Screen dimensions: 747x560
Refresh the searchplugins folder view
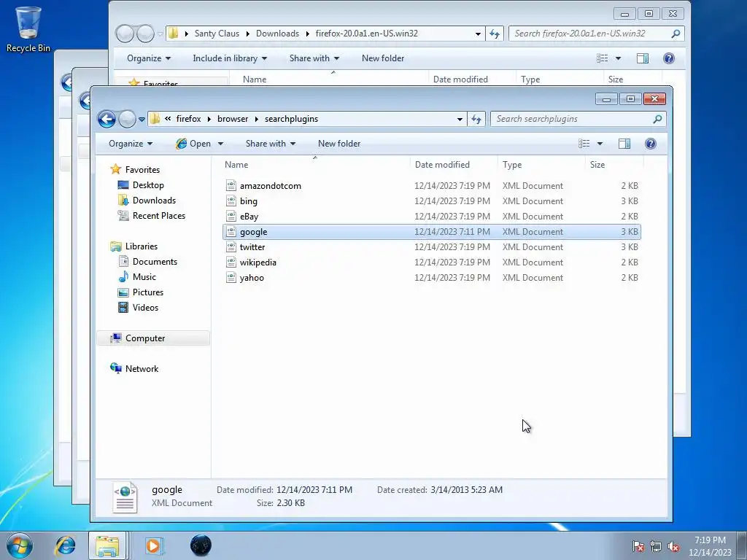(x=476, y=119)
